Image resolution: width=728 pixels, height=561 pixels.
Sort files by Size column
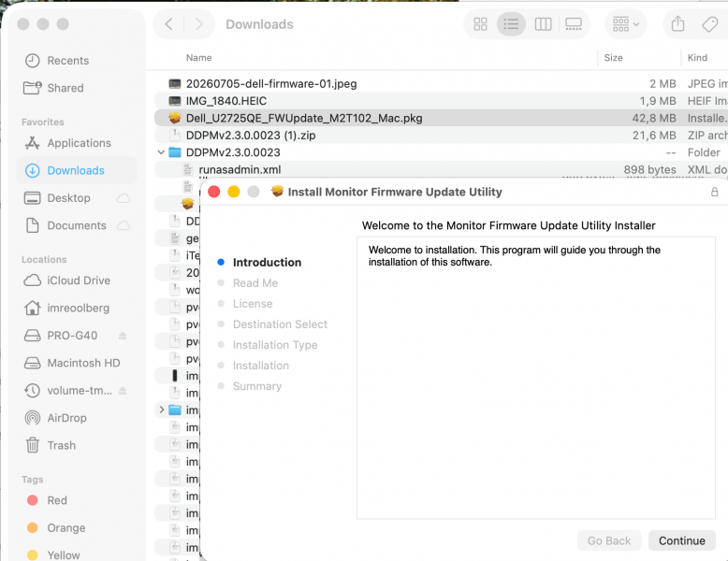(x=613, y=58)
